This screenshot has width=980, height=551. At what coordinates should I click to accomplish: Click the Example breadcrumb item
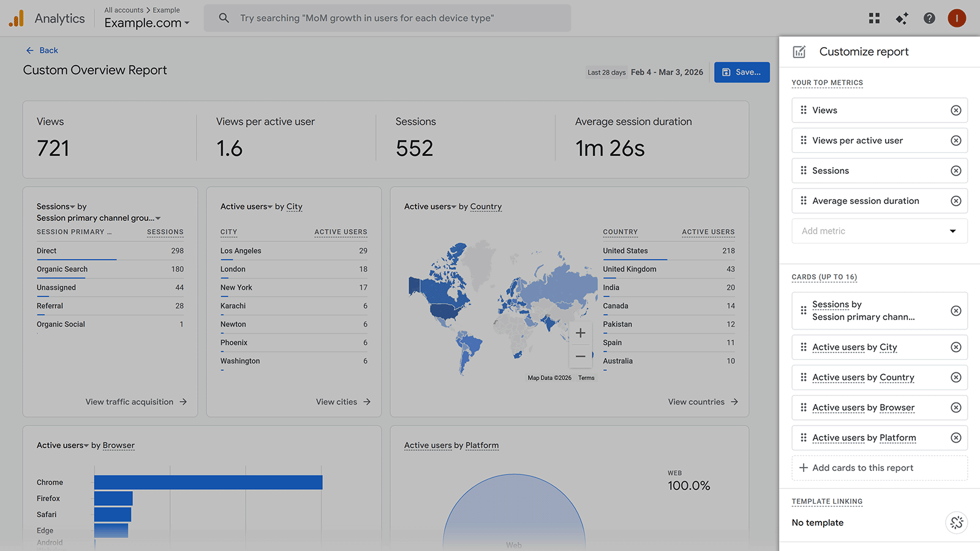click(x=166, y=10)
